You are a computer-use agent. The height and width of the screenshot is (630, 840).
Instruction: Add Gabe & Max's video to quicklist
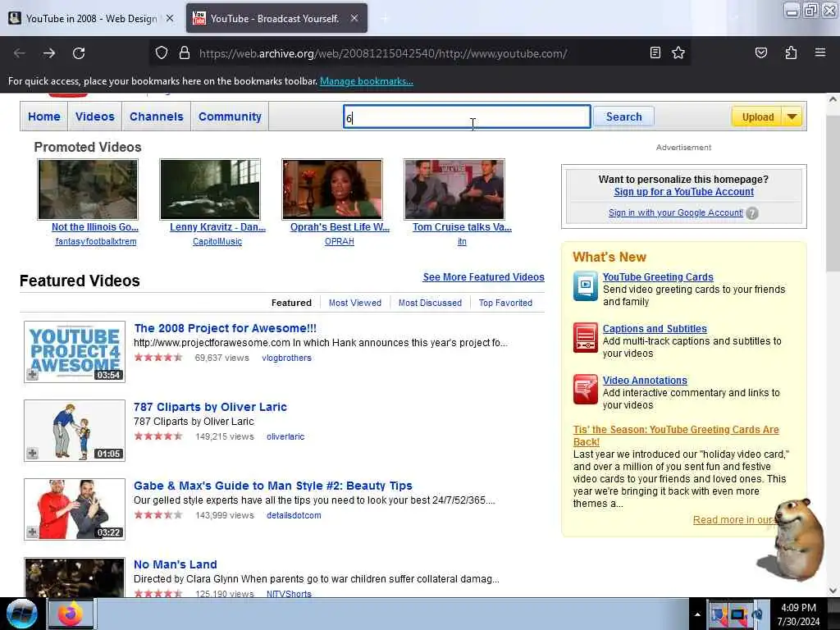click(33, 532)
